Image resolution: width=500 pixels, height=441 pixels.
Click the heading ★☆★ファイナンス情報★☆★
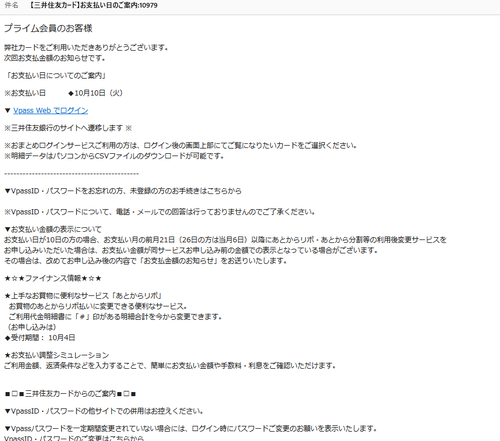coord(53,278)
